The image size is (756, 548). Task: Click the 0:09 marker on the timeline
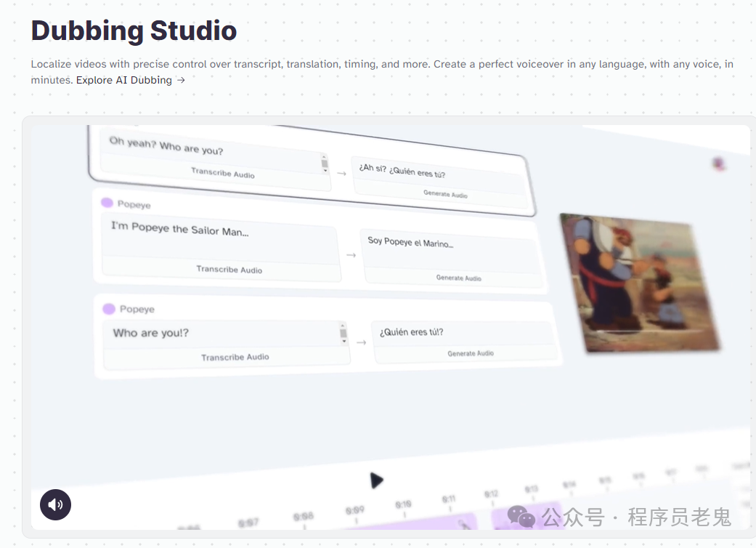[x=355, y=510]
